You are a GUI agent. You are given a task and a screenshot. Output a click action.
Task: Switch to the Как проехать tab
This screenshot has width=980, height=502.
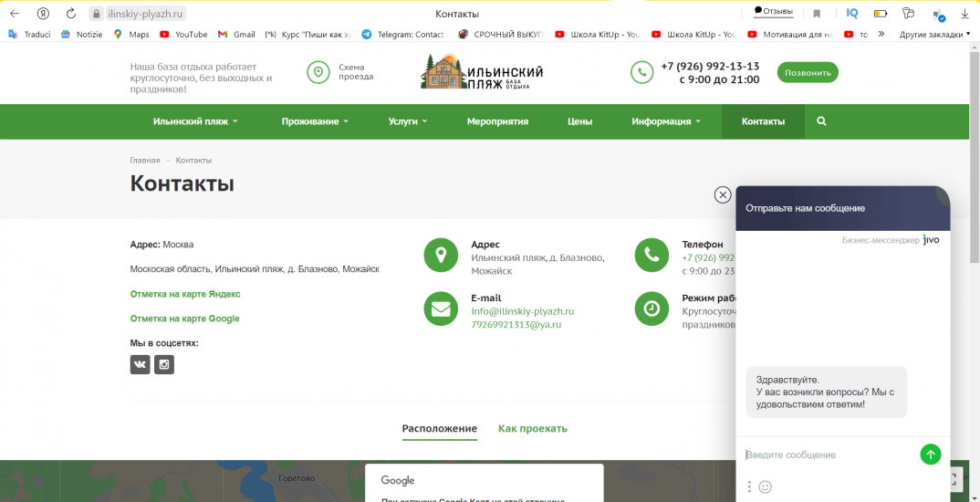(532, 428)
